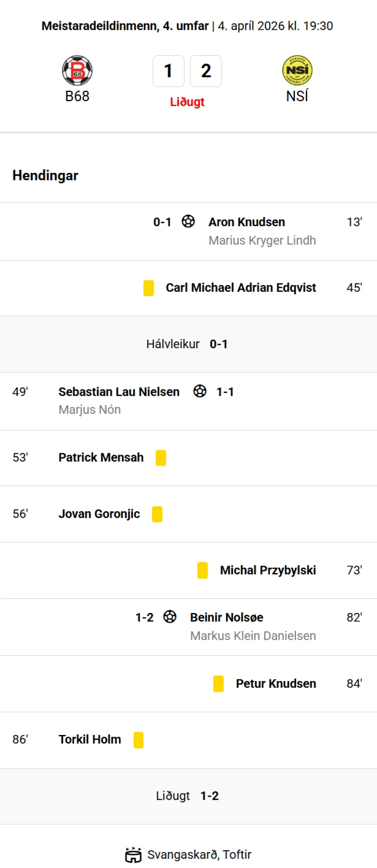Click Jovan Goronjic's yellow card icon
Viewport: 377px width, 868px height.
click(x=157, y=514)
